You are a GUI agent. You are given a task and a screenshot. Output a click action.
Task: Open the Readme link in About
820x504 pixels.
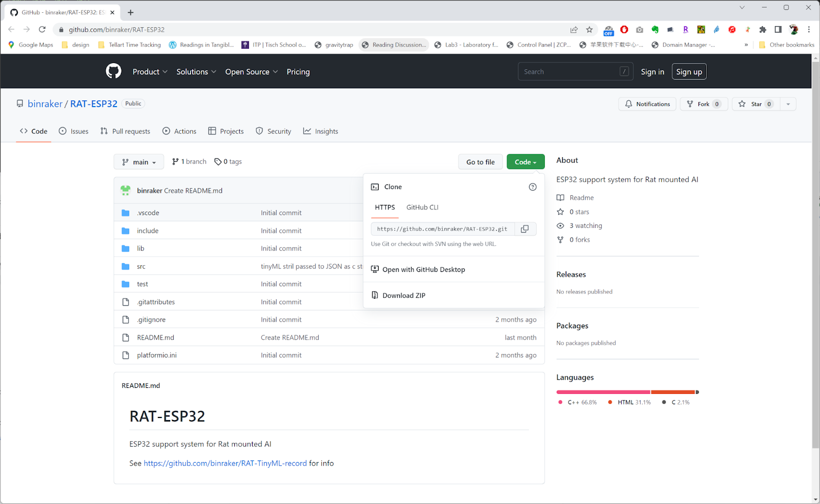575,198
